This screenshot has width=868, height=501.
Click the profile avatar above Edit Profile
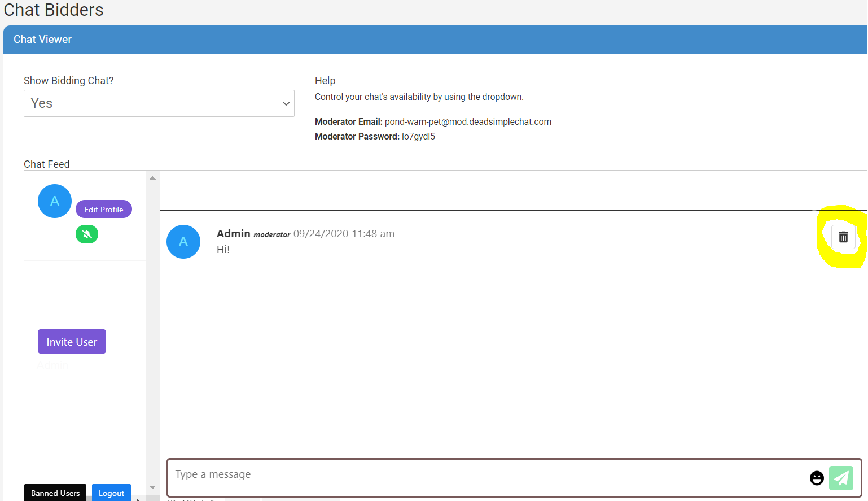point(54,201)
